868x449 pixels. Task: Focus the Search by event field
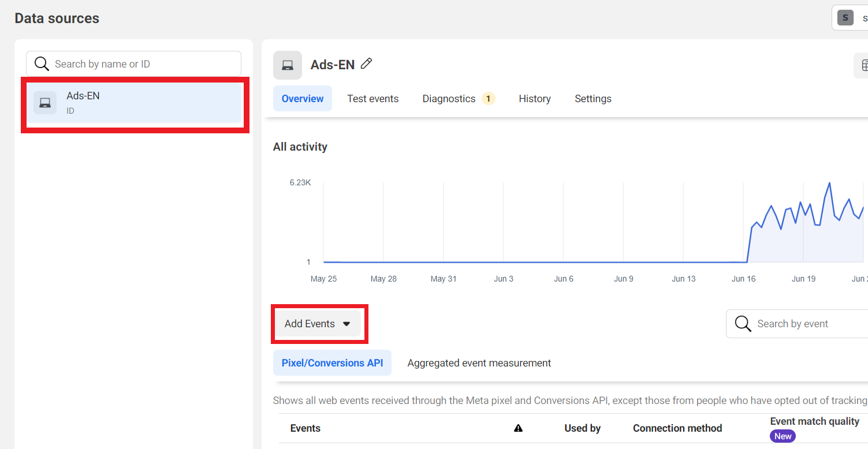point(797,324)
